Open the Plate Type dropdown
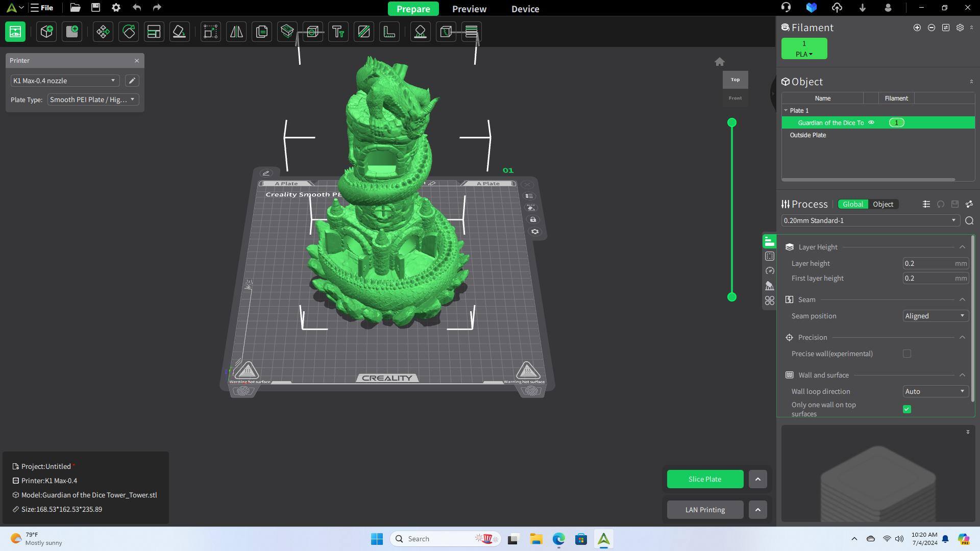This screenshot has height=551, width=980. coord(92,99)
